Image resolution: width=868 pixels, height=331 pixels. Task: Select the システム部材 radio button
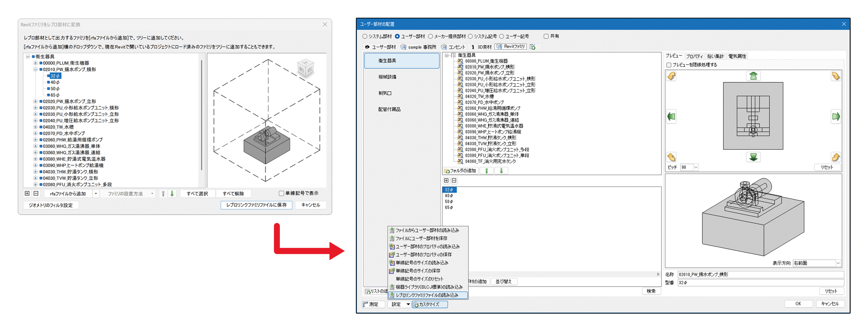[x=365, y=36]
